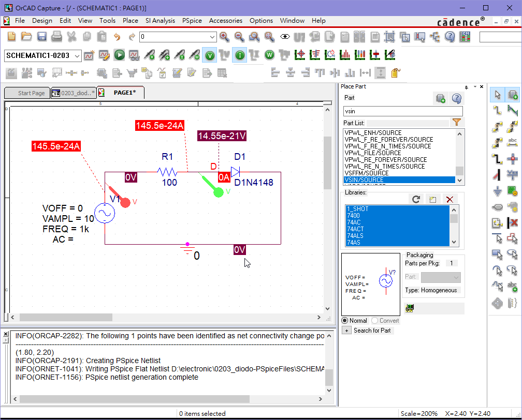Screen dimensions: 522x420
Task: Toggle bias power display (W button)
Action: [x=270, y=55]
